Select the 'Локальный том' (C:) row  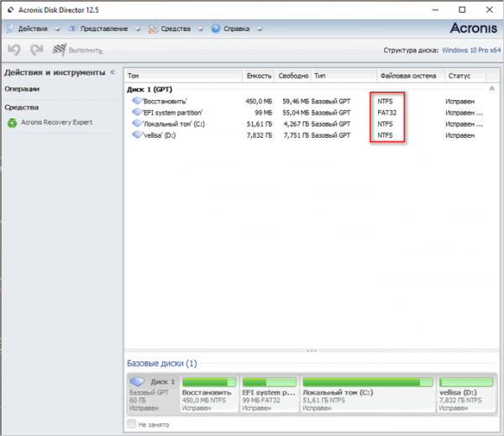tap(312, 123)
